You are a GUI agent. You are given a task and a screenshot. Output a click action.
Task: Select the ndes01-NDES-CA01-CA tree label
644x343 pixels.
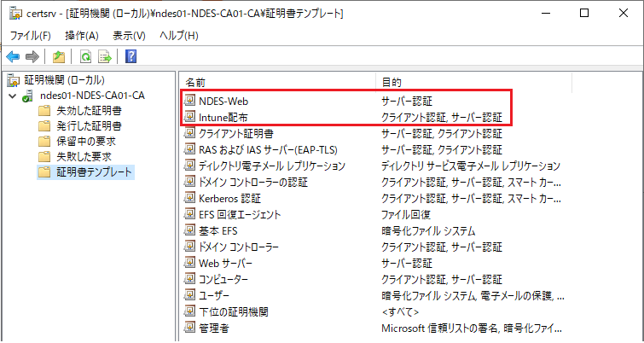(92, 96)
